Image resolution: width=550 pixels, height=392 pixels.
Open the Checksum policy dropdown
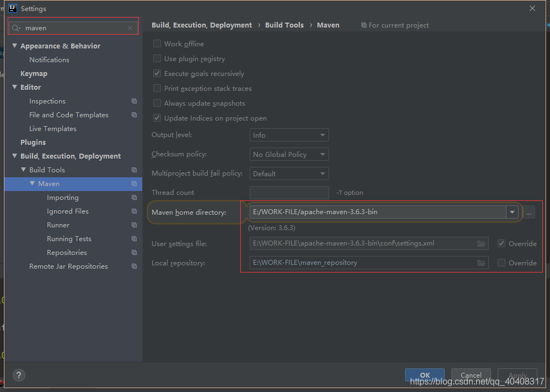pos(289,154)
